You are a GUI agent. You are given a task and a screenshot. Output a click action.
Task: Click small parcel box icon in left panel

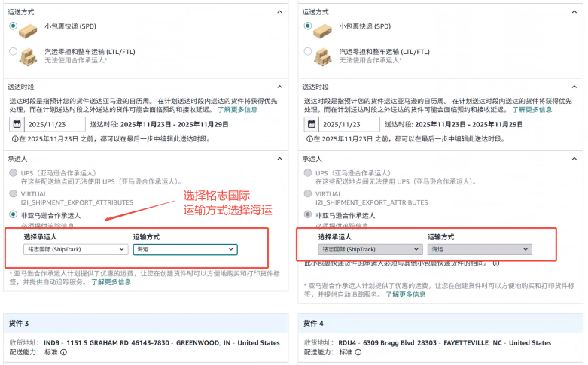[28, 31]
